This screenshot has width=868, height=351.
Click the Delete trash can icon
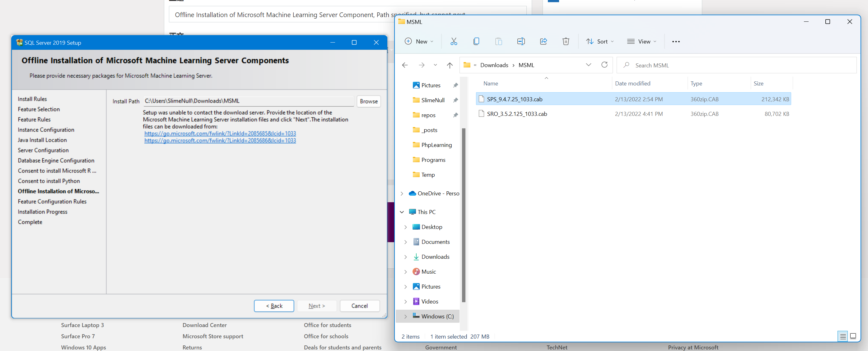565,41
